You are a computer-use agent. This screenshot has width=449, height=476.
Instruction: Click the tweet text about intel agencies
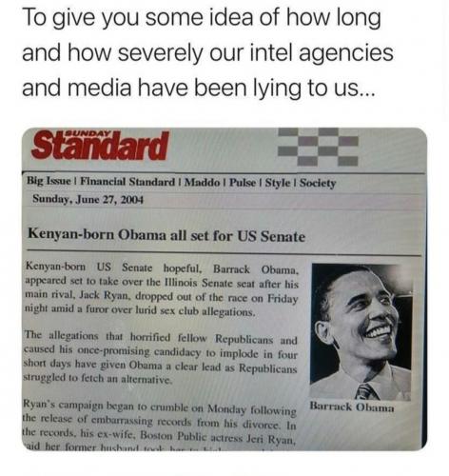207,52
